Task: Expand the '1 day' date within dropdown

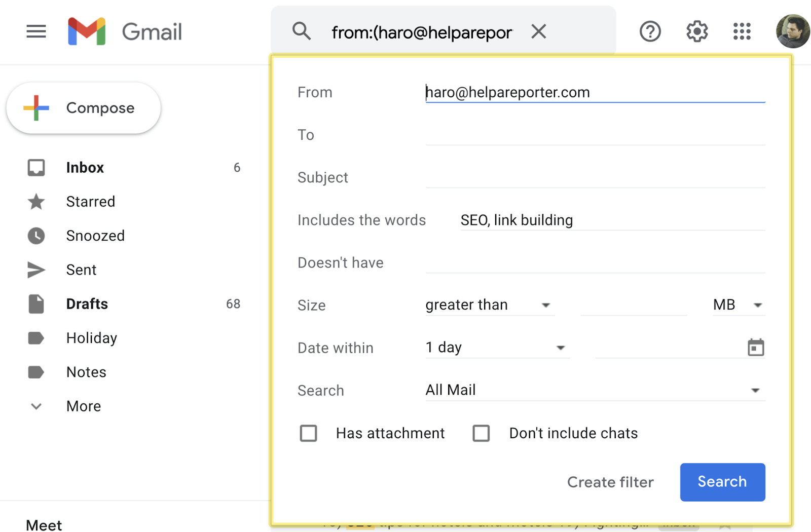Action: (496, 348)
